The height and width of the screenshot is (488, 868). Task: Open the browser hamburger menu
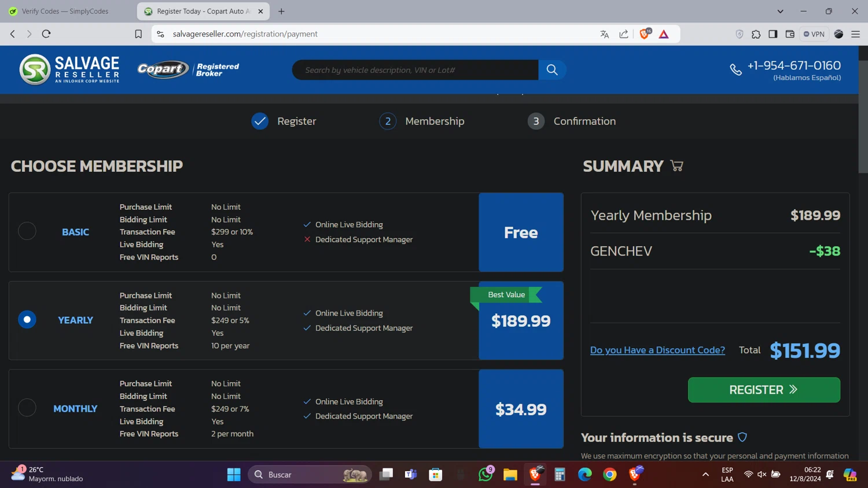(x=855, y=34)
